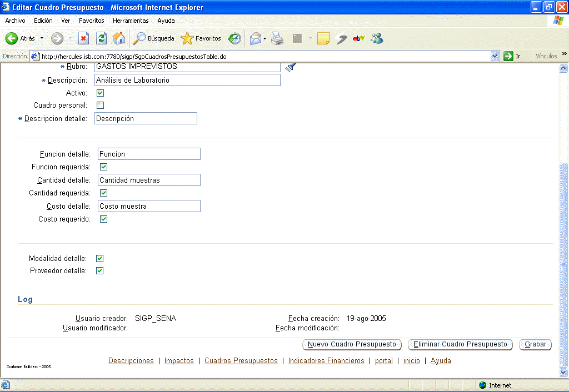
Task: Click the Descripcion detalle field
Action: pyautogui.click(x=146, y=119)
